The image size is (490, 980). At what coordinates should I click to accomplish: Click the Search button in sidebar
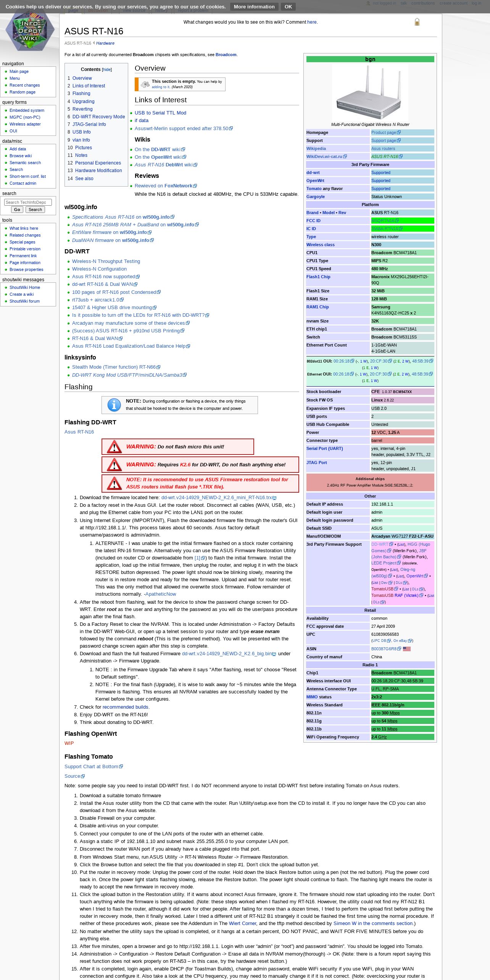[35, 210]
